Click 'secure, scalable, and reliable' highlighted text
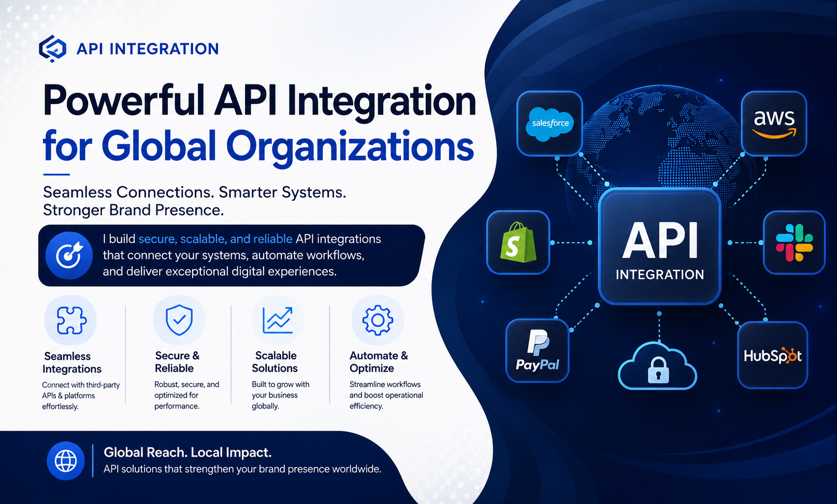 pyautogui.click(x=215, y=239)
